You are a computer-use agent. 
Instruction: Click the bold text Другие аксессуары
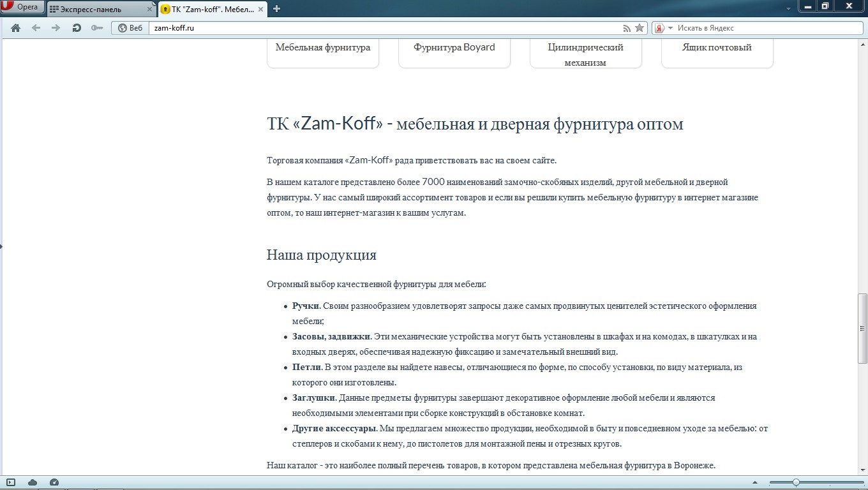(x=334, y=428)
